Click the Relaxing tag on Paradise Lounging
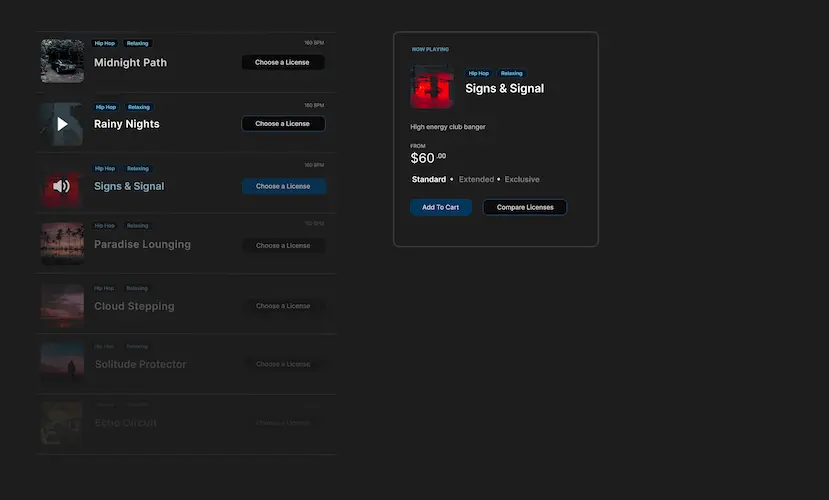829x500 pixels. point(137,226)
